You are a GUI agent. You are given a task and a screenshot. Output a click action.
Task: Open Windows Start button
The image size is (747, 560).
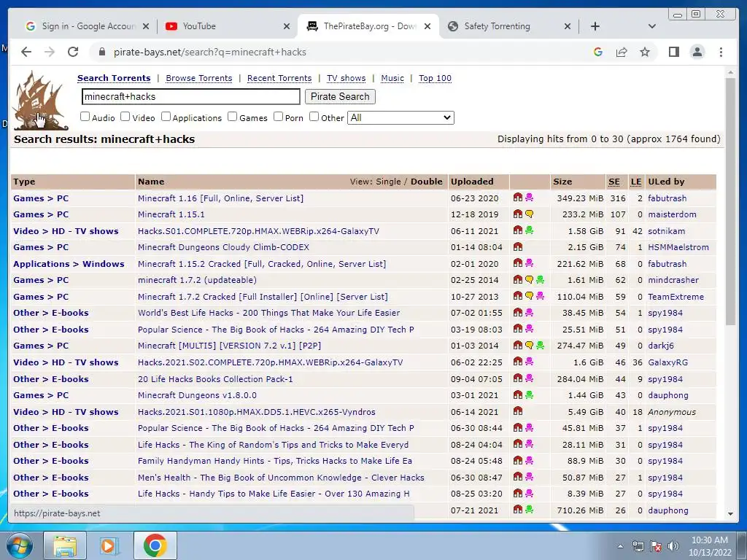[x=19, y=545]
